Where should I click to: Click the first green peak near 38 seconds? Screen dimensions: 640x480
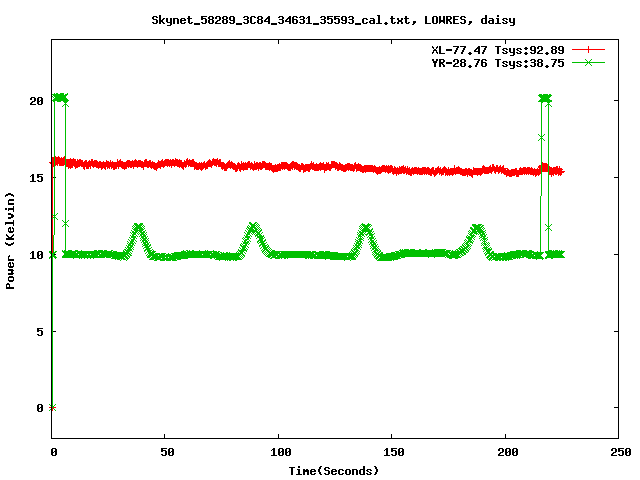pos(139,227)
